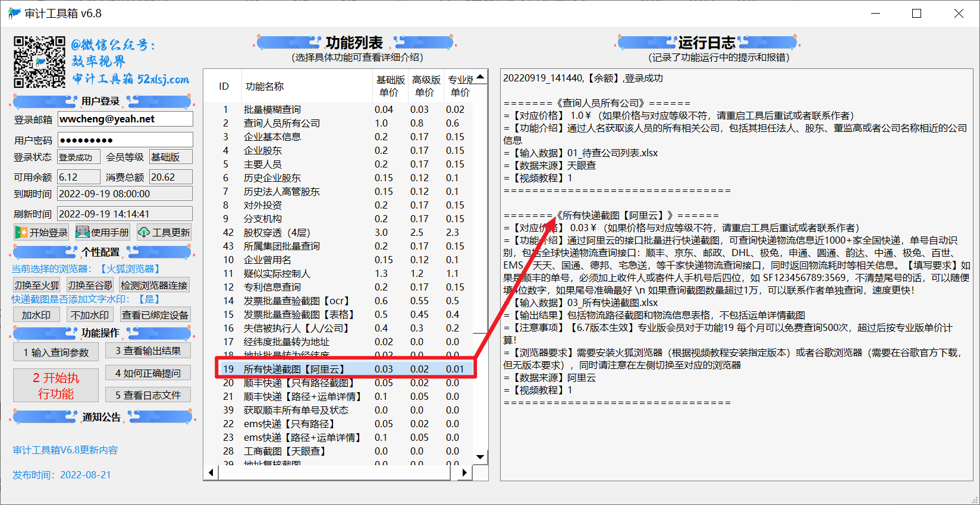Image resolution: width=980 pixels, height=505 pixels.
Task: Select row 42 股权穿透（4层）
Action: click(x=339, y=232)
